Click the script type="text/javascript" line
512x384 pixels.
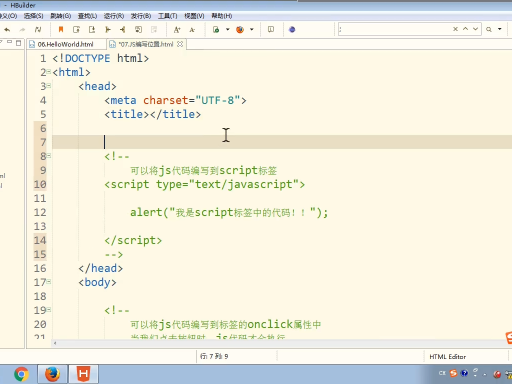point(205,184)
